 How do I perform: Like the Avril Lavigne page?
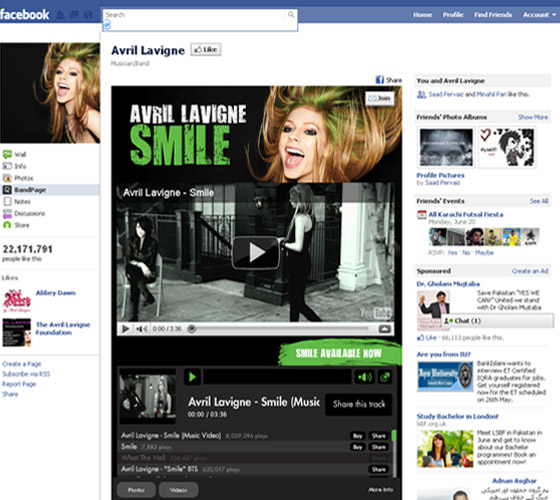tap(206, 50)
